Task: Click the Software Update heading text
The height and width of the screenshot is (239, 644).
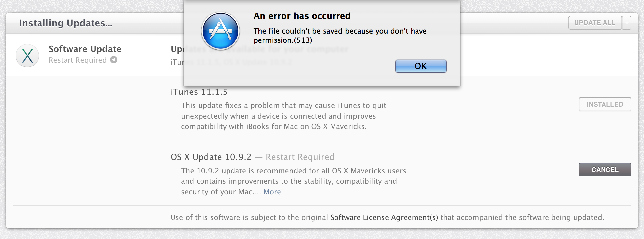Action: pos(85,49)
